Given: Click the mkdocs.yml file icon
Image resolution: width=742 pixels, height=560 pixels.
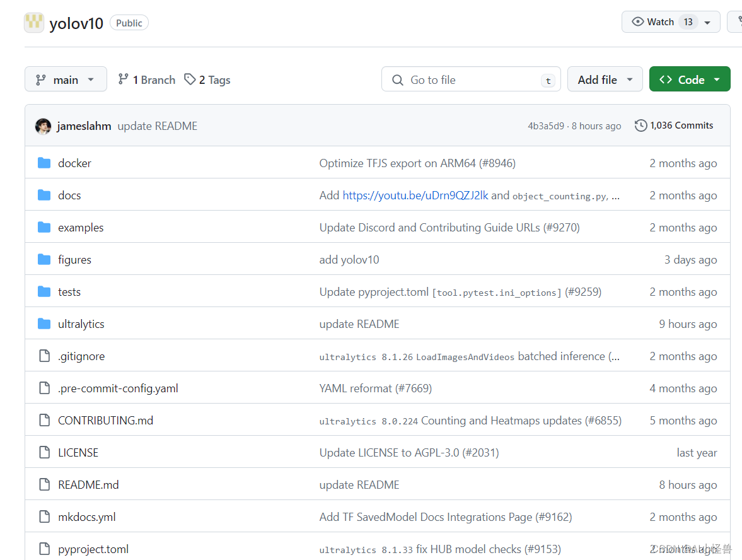Looking at the screenshot, I should click(x=45, y=517).
